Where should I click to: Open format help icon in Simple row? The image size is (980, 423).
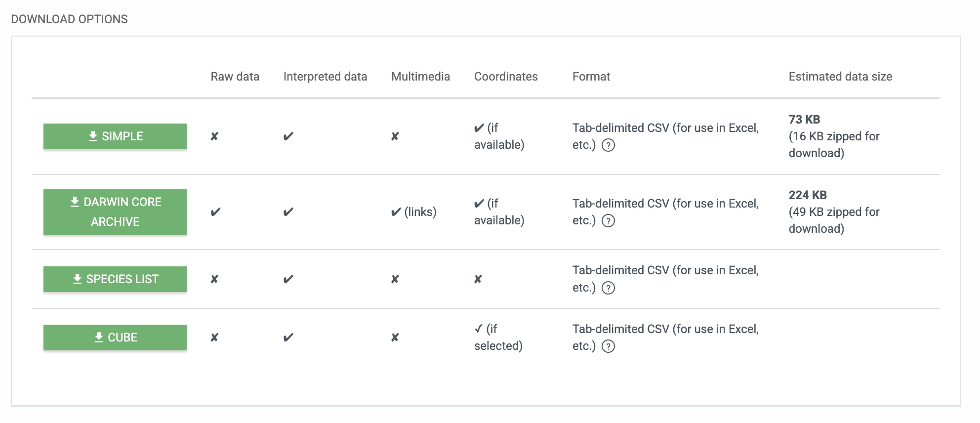(x=608, y=145)
